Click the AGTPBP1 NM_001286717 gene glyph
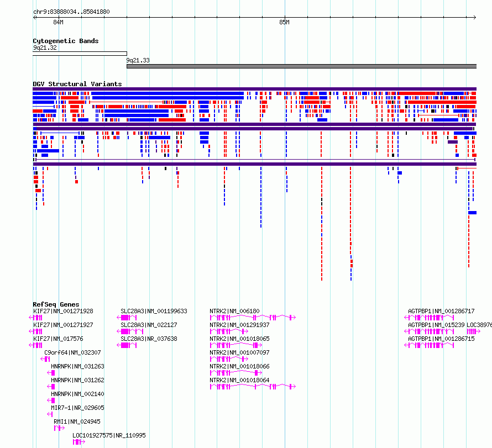Image resolution: width=492 pixels, height=448 pixels. pos(429,318)
